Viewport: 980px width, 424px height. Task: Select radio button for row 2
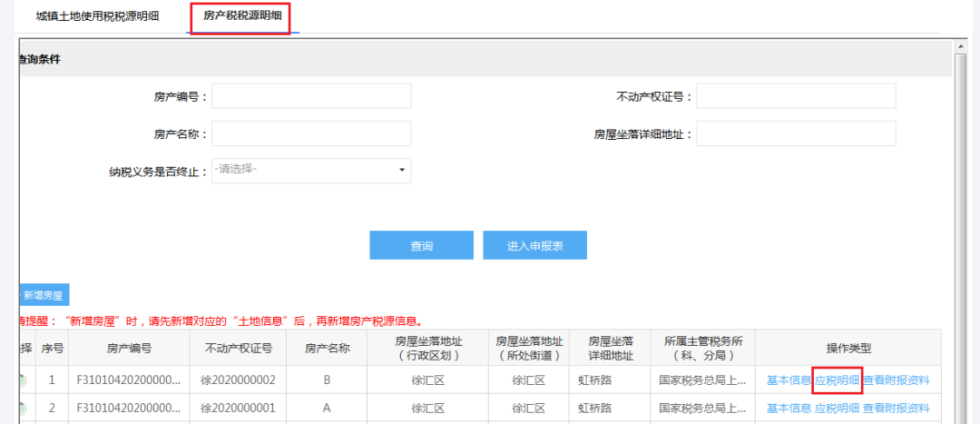coord(22,409)
